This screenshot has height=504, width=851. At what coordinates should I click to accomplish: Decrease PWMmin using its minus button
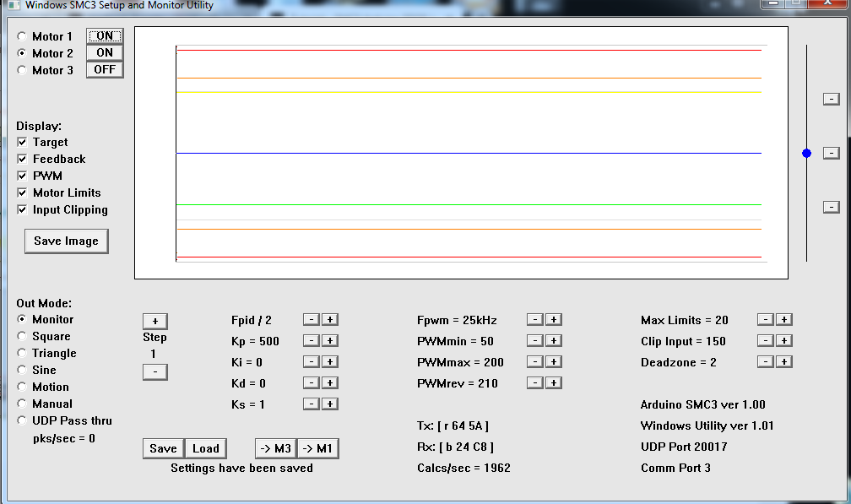point(534,341)
